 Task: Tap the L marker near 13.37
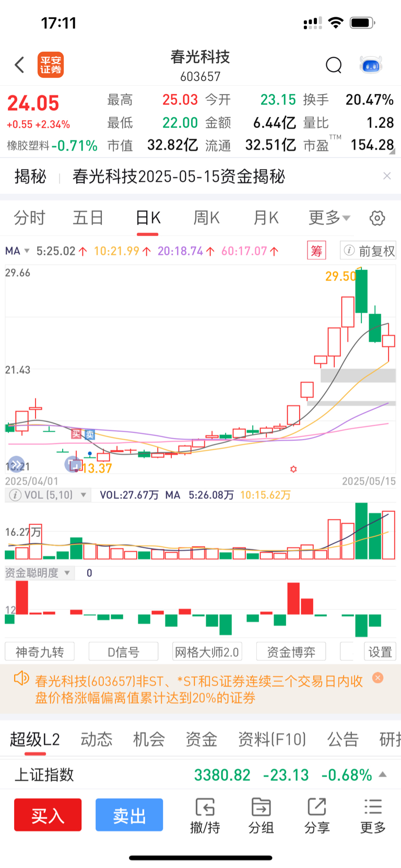click(73, 463)
